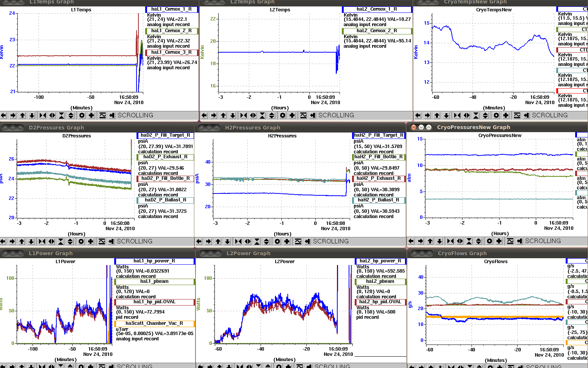Zoom in horizontally on the CryoTempsNew graph
Viewport: 588px width, 368px height.
pos(457,115)
